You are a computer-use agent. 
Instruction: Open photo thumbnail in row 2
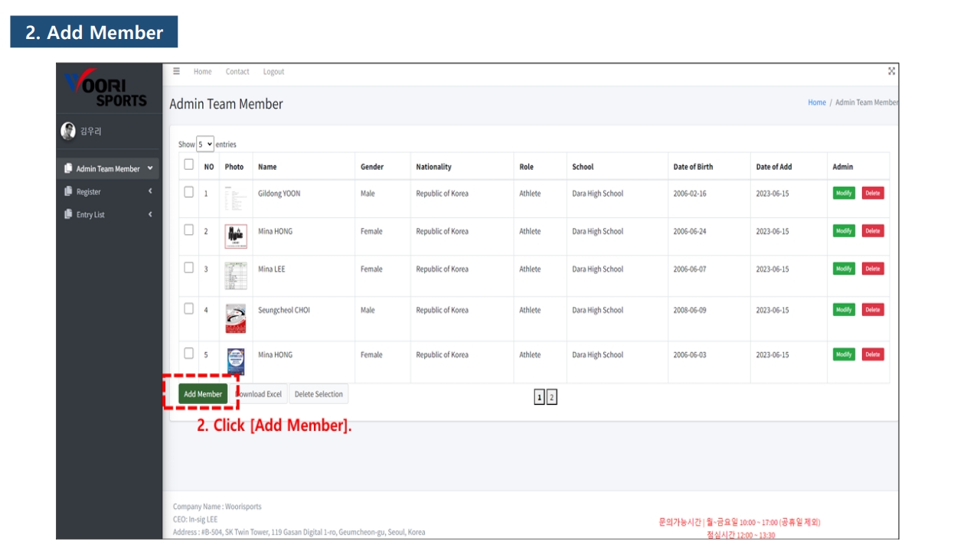point(236,236)
